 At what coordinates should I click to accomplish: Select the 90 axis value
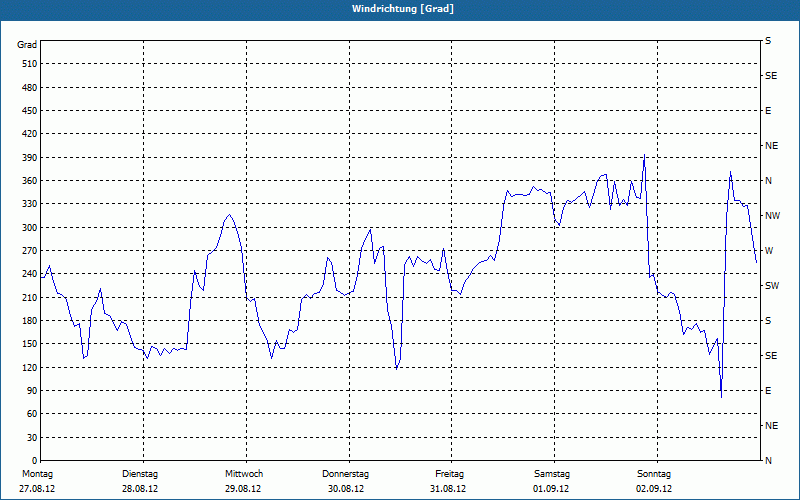click(32, 391)
